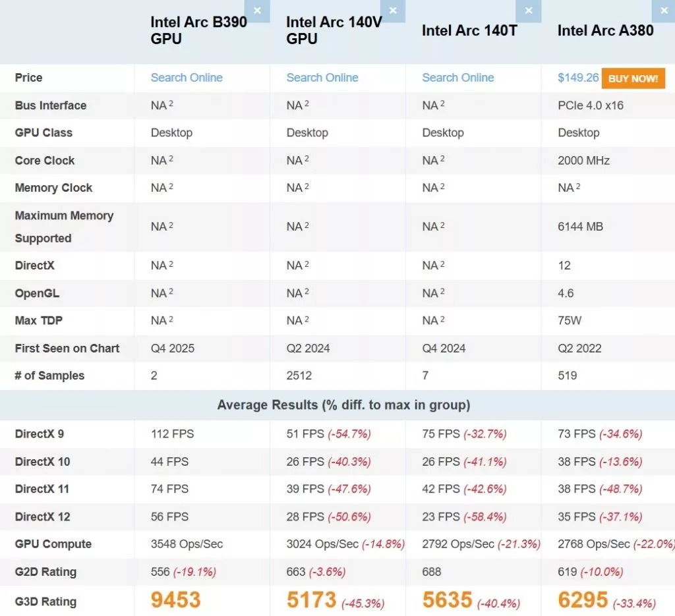Click the $149.26 price link
Screen dimensions: 675x616
(x=578, y=78)
